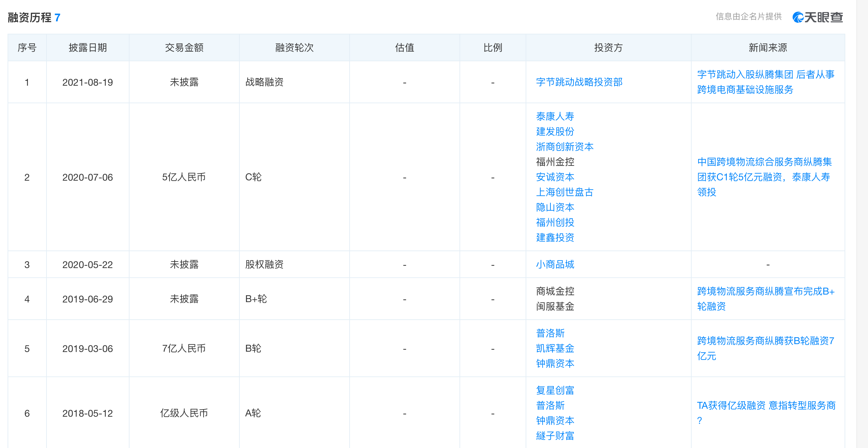Screen dimensions: 868x448
Task: Click the 比例 column header
Action: point(493,47)
